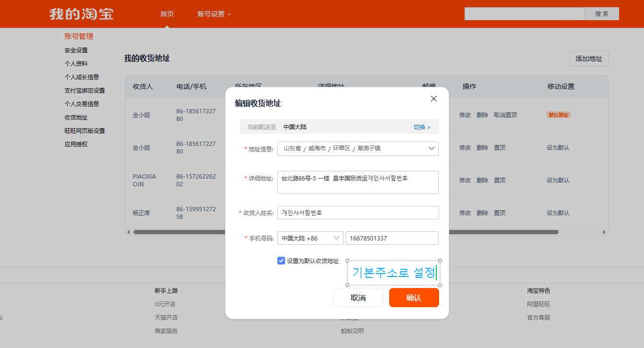Viewport: 644px width, 348px height.
Task: Click the 取消 button
Action: [x=358, y=298]
